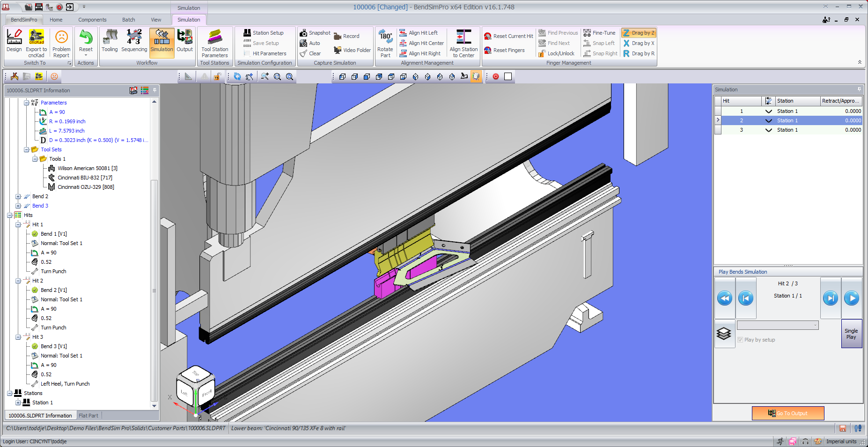Toggle Drag by R mode

639,53
